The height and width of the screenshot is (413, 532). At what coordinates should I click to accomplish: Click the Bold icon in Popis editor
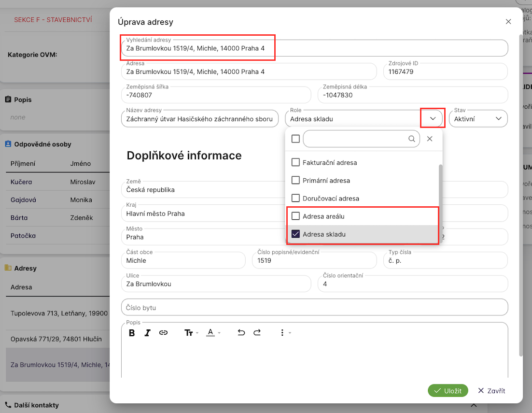click(132, 333)
